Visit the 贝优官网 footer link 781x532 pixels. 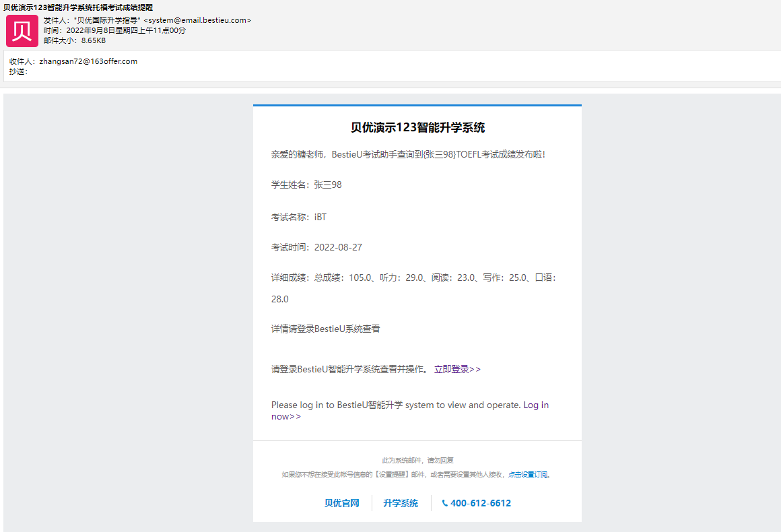coord(342,503)
